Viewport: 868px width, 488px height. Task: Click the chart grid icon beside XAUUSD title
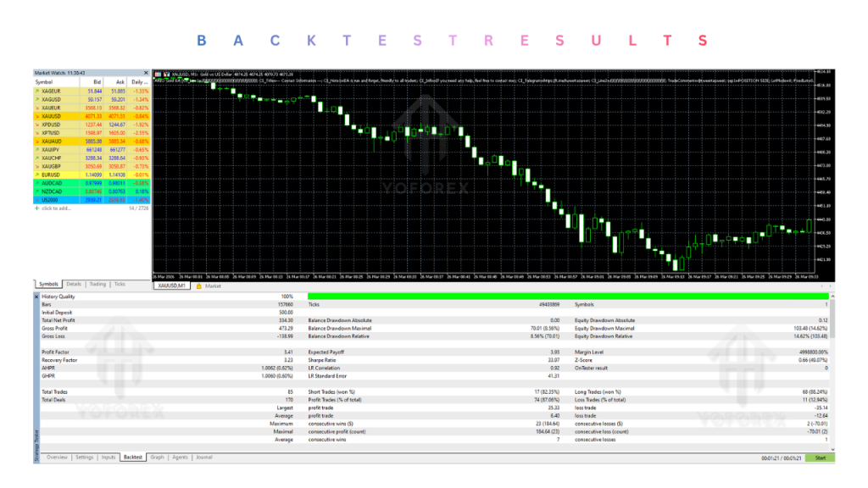[x=158, y=75]
